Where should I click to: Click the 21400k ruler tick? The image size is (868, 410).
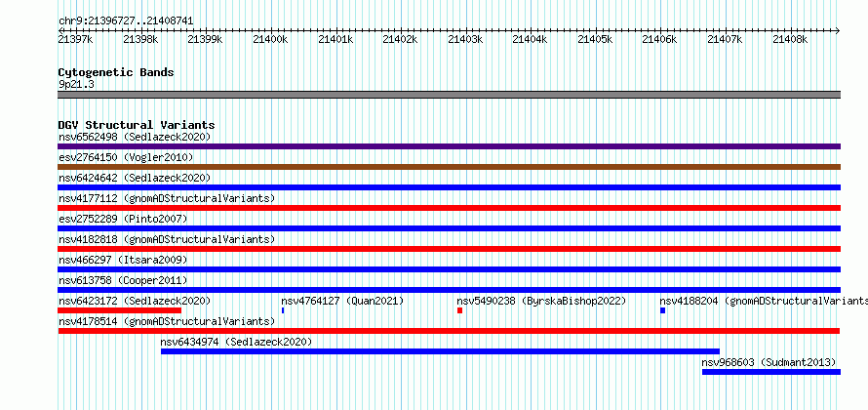[270, 39]
